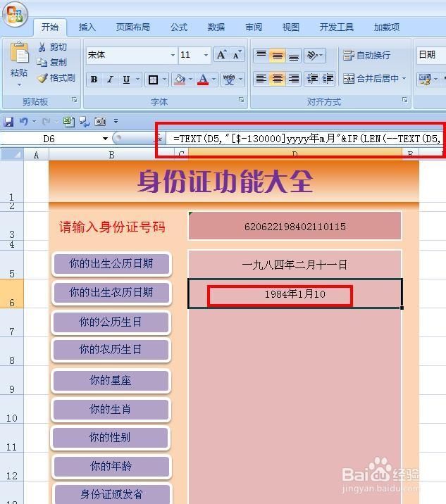Switch to the 插入 tab
Image resolution: width=446 pixels, height=504 pixels.
click(87, 27)
